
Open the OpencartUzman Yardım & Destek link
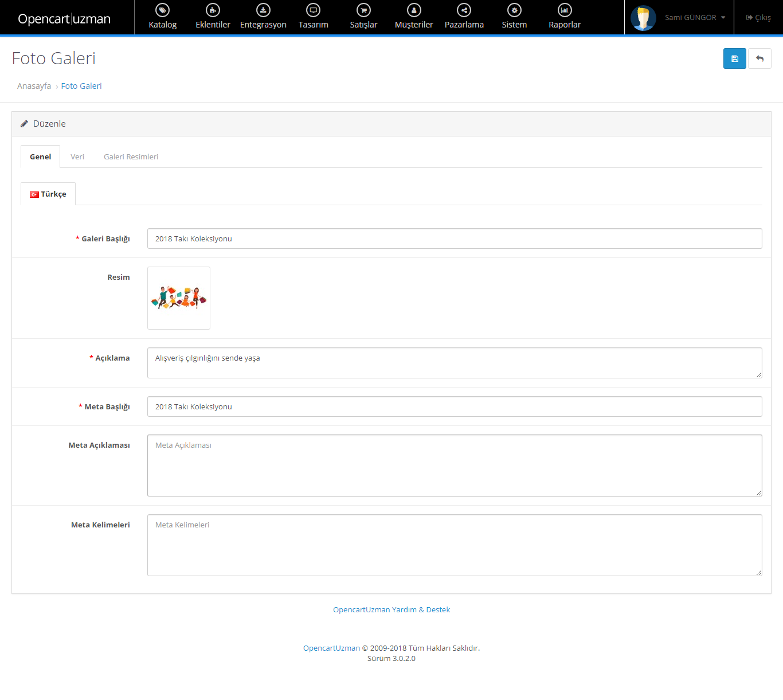pyautogui.click(x=391, y=609)
